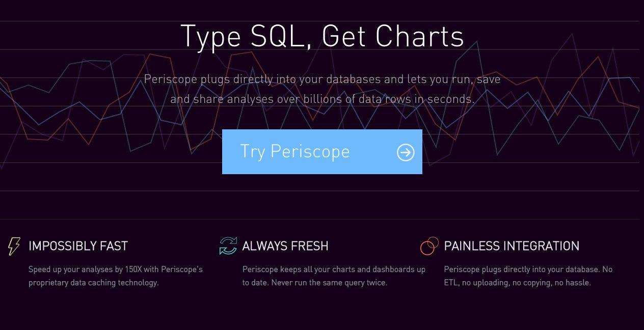Click the Try Periscope button
Image resolution: width=644 pixels, height=330 pixels.
[322, 152]
